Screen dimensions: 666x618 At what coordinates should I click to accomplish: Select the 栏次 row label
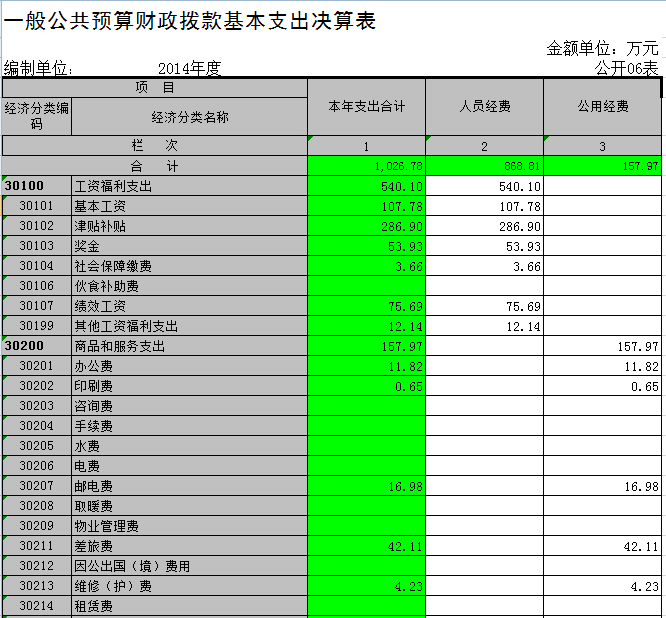click(155, 146)
